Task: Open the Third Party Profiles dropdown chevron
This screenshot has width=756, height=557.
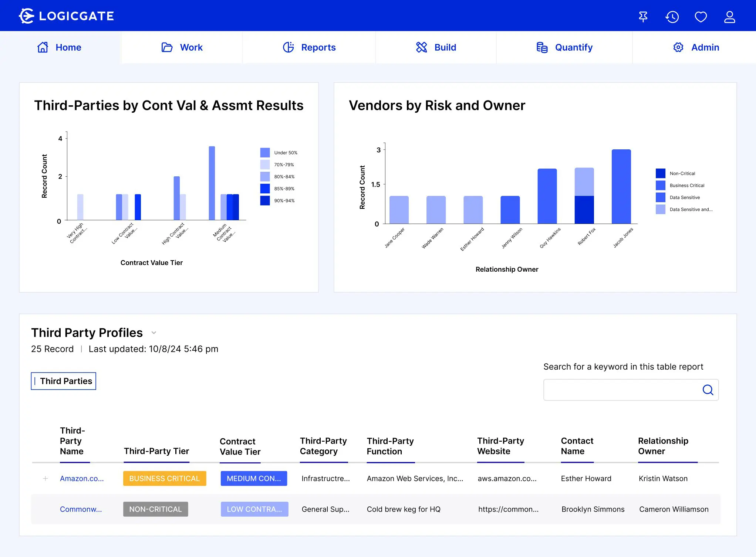Action: tap(154, 333)
